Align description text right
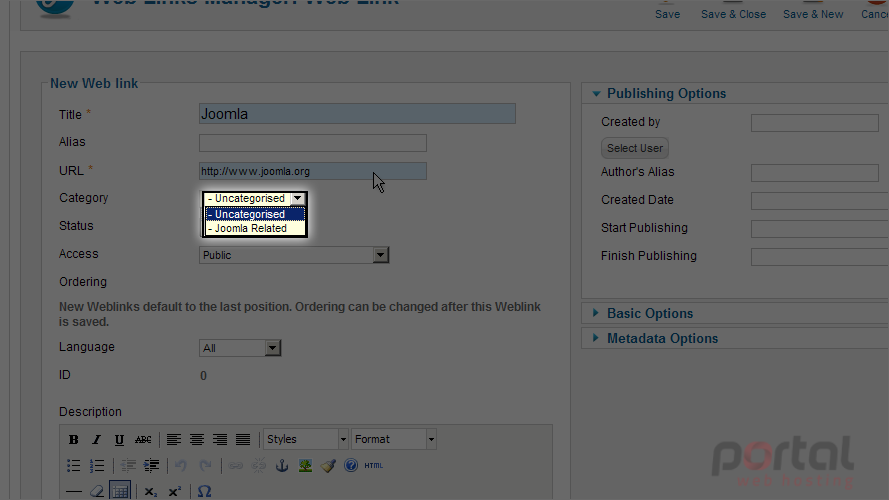The height and width of the screenshot is (500, 889). (220, 439)
